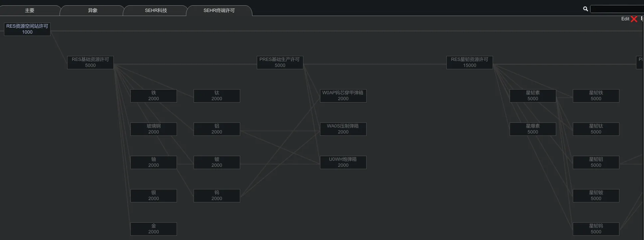
Task: Click the magnifier search icon
Action: coord(585,9)
